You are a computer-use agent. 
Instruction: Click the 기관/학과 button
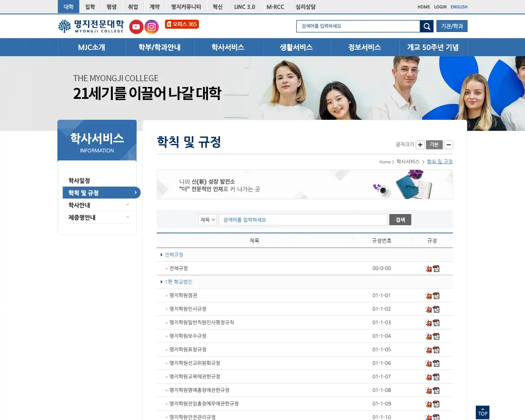[452, 26]
